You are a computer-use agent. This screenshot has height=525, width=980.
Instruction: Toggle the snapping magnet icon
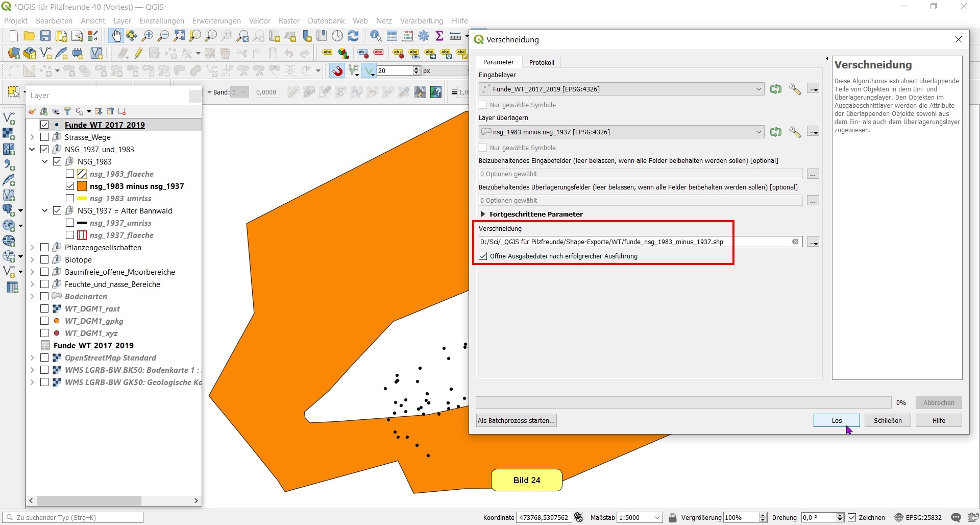[x=337, y=71]
